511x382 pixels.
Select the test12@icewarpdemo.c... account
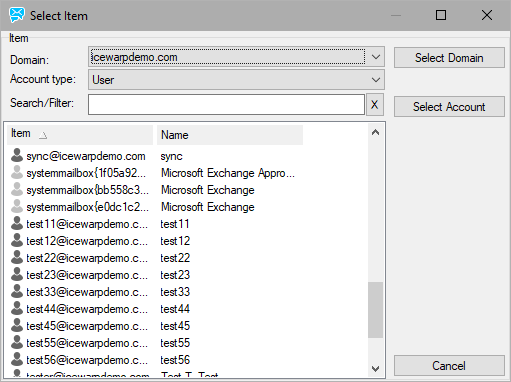(87, 241)
